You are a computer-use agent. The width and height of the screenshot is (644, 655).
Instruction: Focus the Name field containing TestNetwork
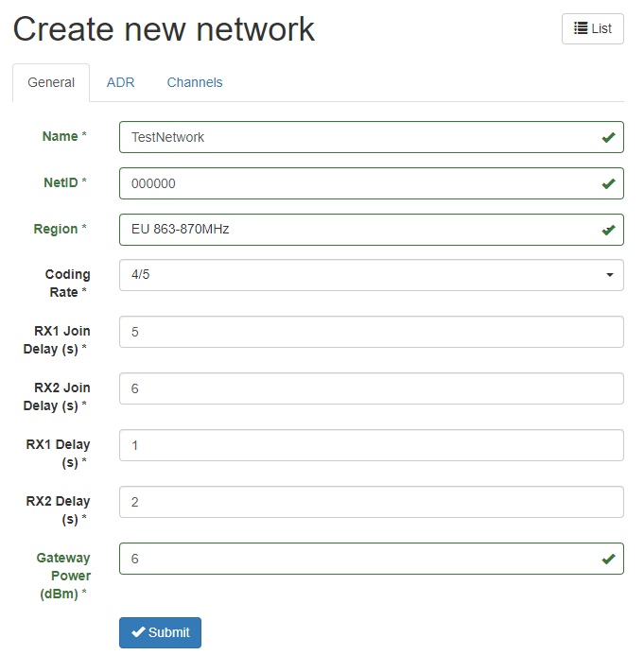(372, 137)
